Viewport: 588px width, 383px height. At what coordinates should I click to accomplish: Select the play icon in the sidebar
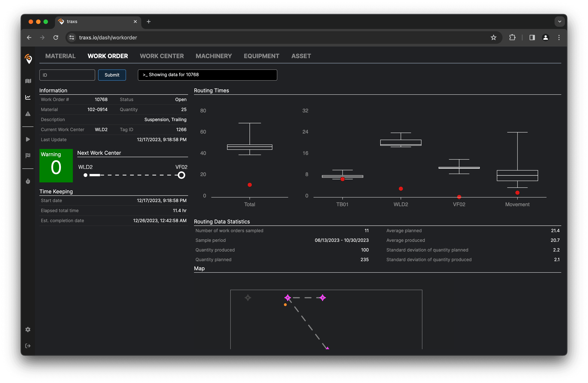click(28, 139)
